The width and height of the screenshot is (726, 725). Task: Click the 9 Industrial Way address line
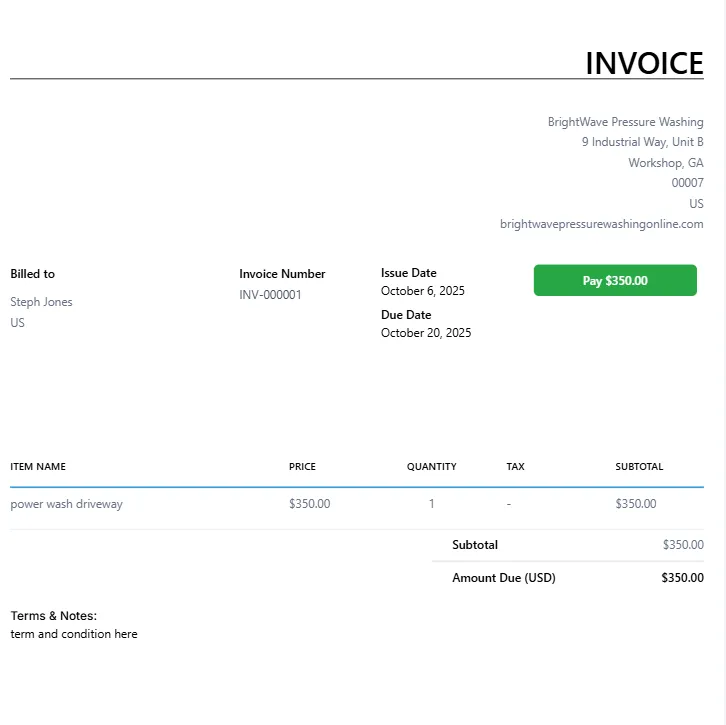[642, 142]
